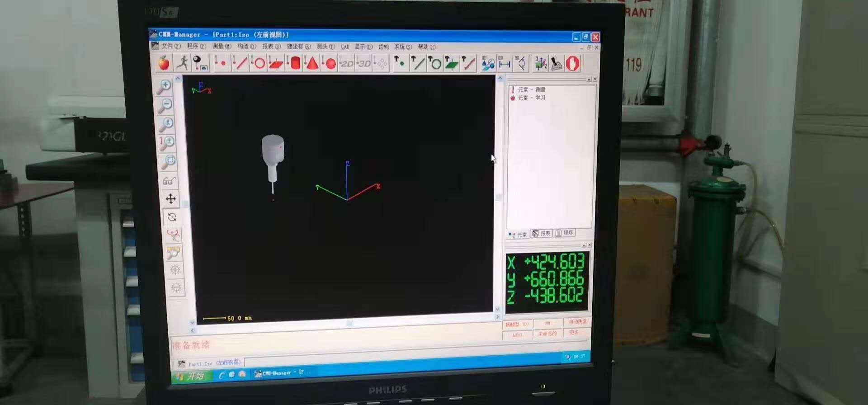
Task: Click the 更多 button below coordinates
Action: pos(574,333)
